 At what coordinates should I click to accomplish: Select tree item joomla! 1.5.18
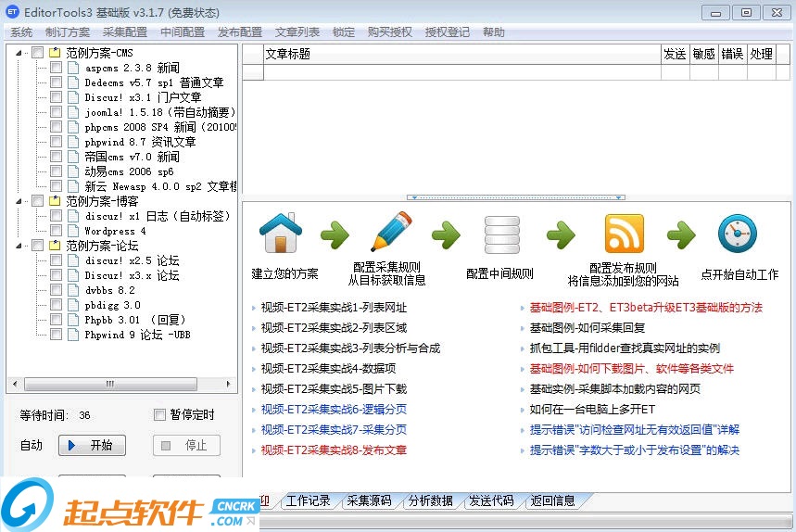pyautogui.click(x=160, y=112)
